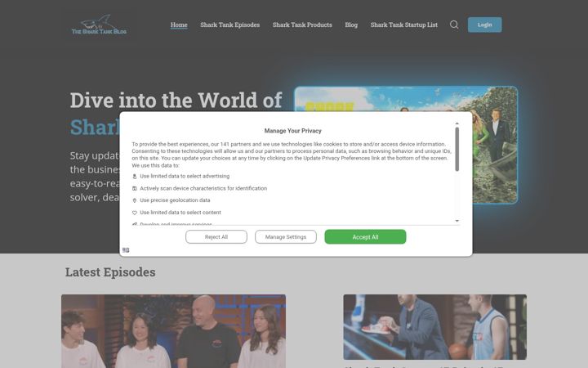Click 'Actively scan device characteristics for identification' text
The height and width of the screenshot is (368, 588).
[x=203, y=189]
